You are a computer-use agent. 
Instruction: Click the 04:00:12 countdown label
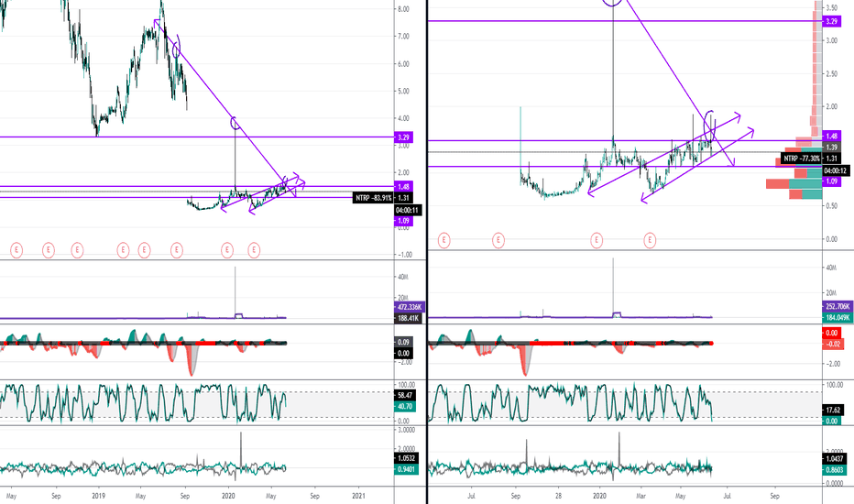click(835, 170)
